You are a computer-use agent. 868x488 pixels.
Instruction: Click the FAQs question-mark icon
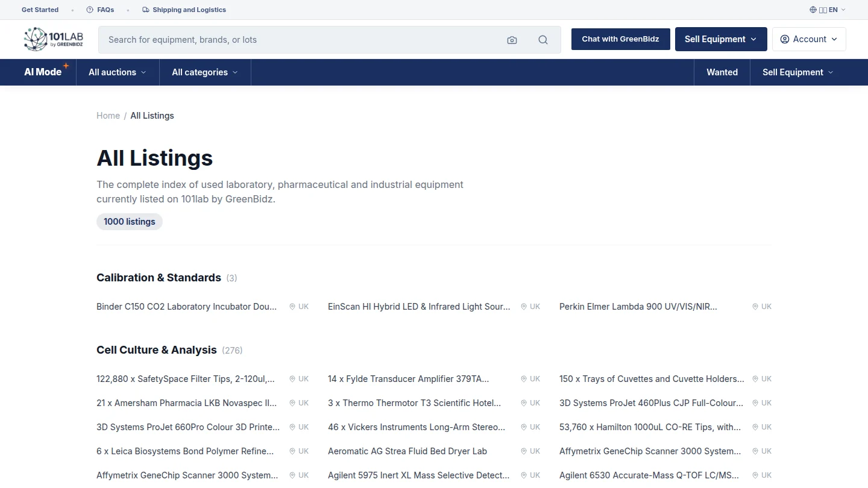tap(90, 10)
